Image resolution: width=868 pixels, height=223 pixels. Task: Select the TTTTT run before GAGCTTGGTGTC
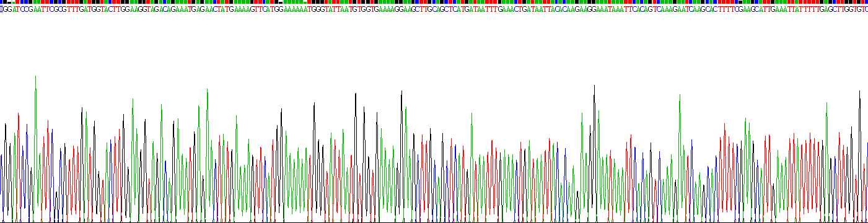809,9
